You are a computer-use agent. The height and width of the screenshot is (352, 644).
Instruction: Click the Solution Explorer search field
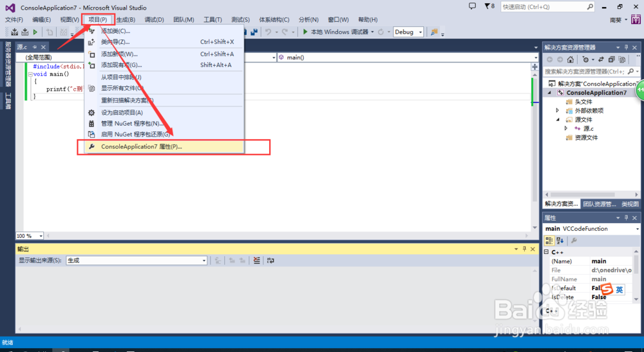pos(591,72)
